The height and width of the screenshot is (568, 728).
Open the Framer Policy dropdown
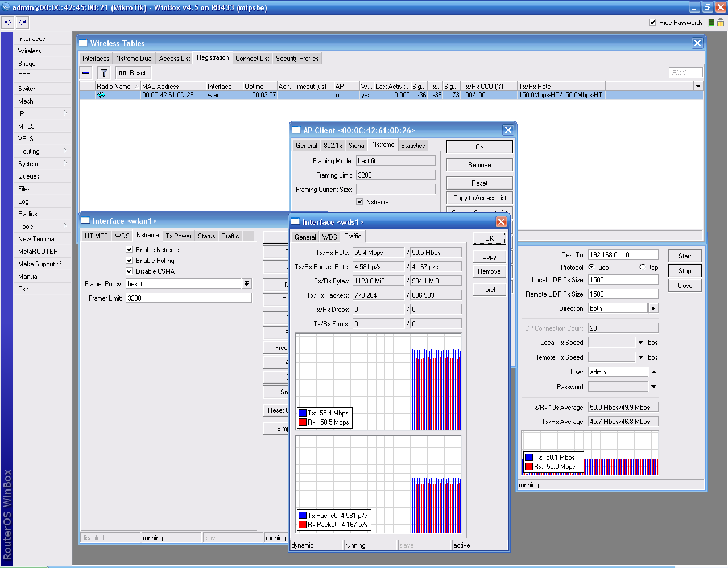(x=246, y=283)
